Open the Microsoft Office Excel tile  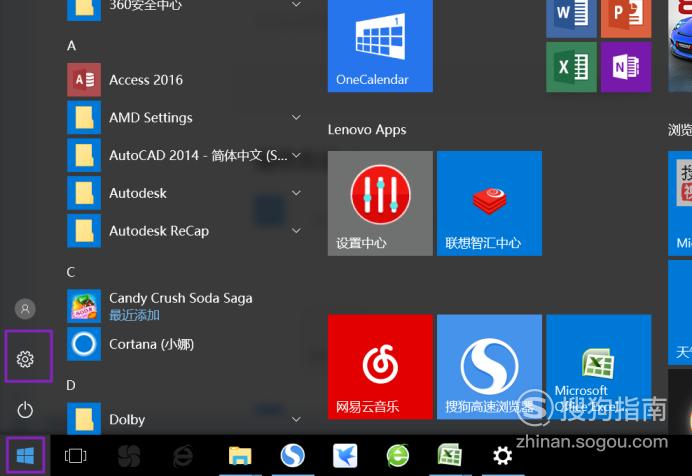[x=599, y=367]
